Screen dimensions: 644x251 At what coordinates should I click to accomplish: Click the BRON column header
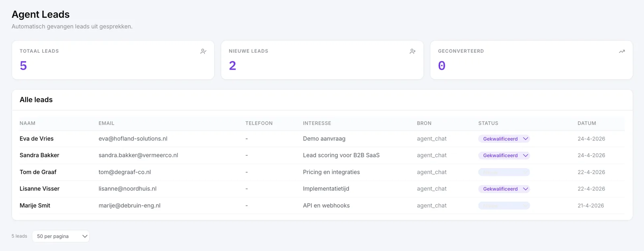point(424,123)
